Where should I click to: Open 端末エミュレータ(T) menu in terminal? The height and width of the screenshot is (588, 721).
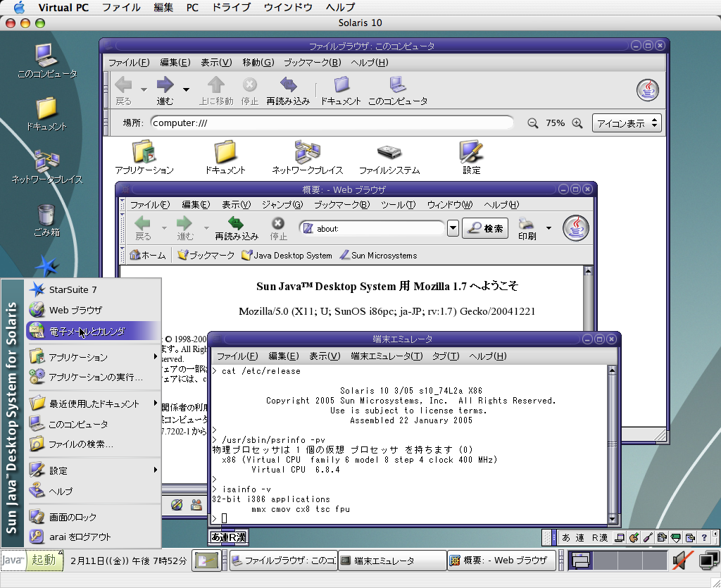click(x=387, y=356)
